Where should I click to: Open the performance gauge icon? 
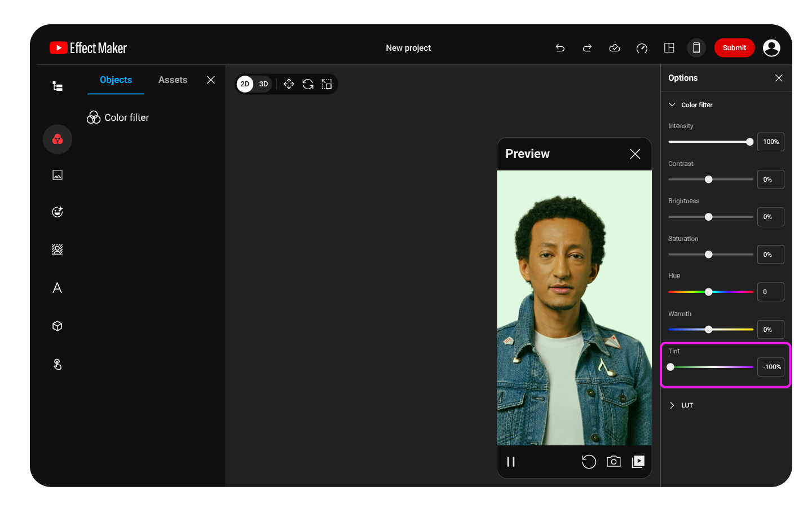point(642,48)
